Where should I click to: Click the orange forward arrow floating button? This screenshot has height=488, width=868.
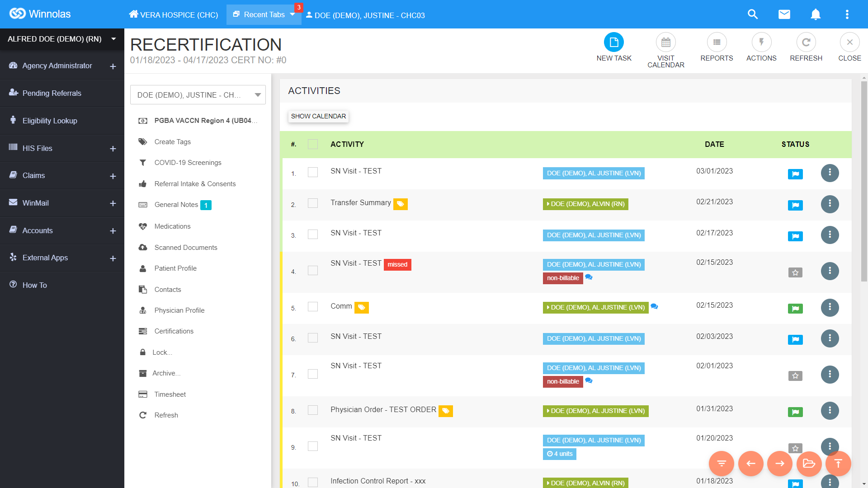click(780, 464)
